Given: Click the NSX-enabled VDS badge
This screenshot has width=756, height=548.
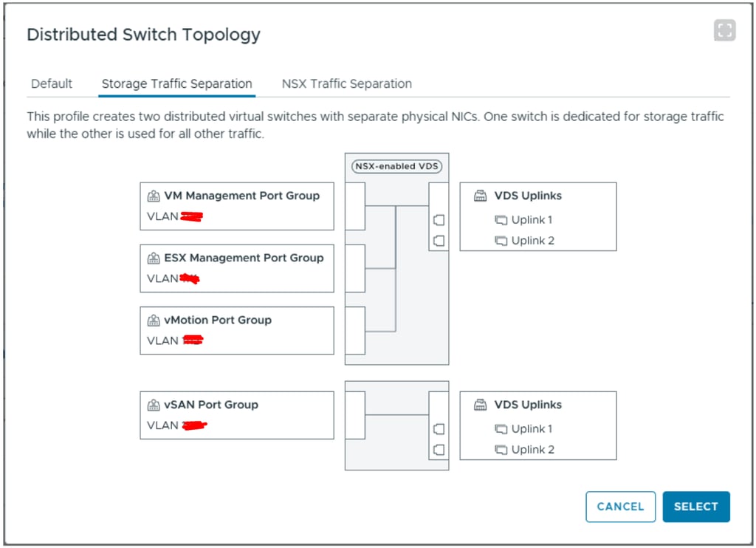Looking at the screenshot, I should (x=396, y=166).
